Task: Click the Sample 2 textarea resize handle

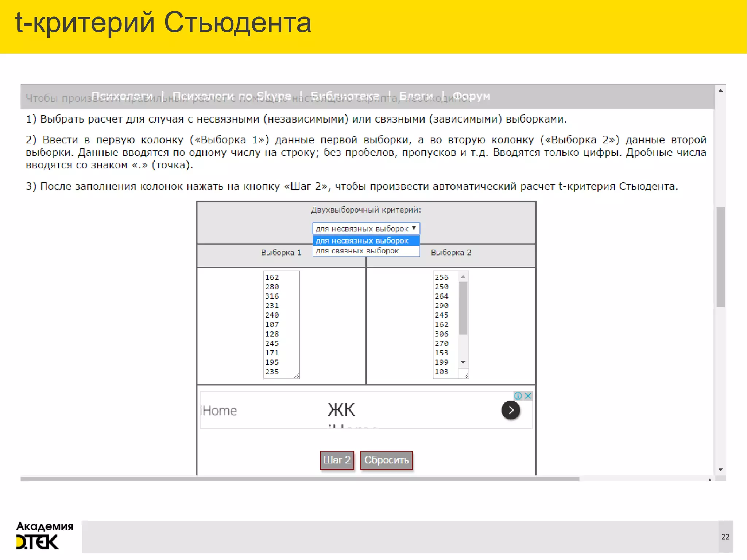Action: click(466, 376)
